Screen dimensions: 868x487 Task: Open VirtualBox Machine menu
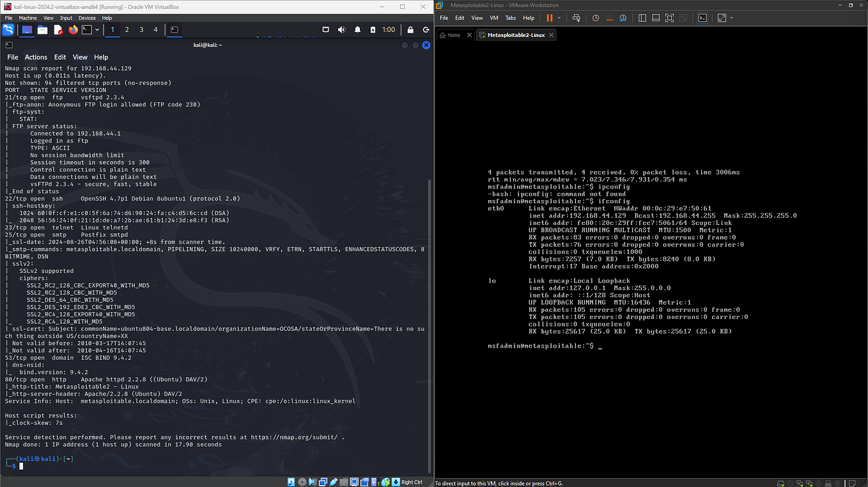click(x=27, y=18)
